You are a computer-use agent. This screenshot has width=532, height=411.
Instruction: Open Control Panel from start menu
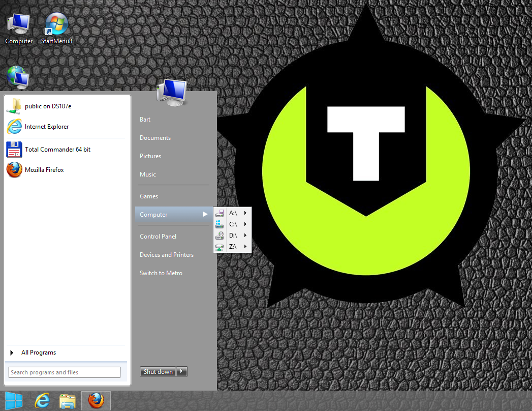(158, 237)
